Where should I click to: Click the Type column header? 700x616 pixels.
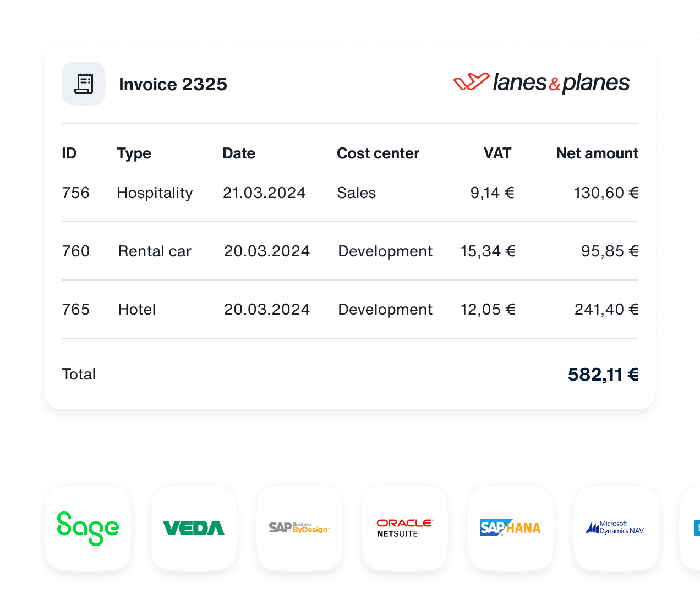[134, 153]
